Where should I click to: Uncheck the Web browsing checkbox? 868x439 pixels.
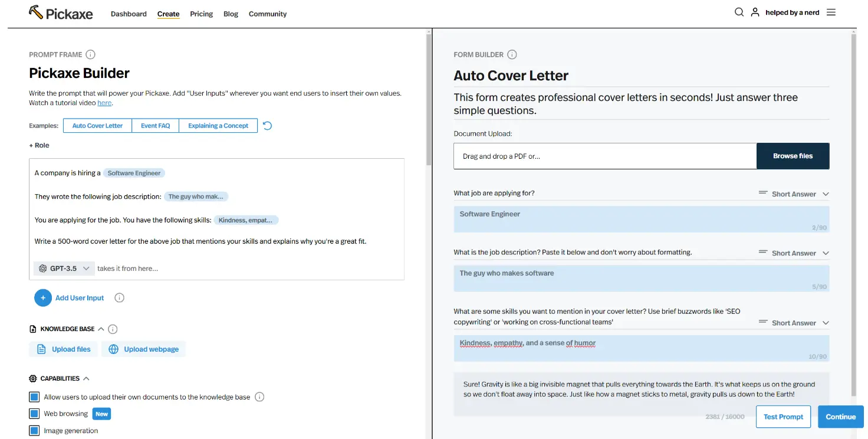coord(34,414)
